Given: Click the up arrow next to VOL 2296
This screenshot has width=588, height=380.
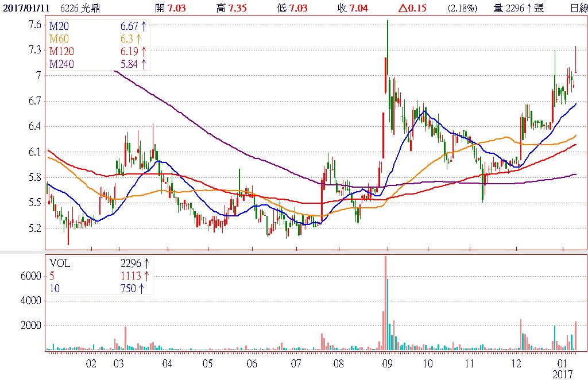Looking at the screenshot, I should point(146,263).
